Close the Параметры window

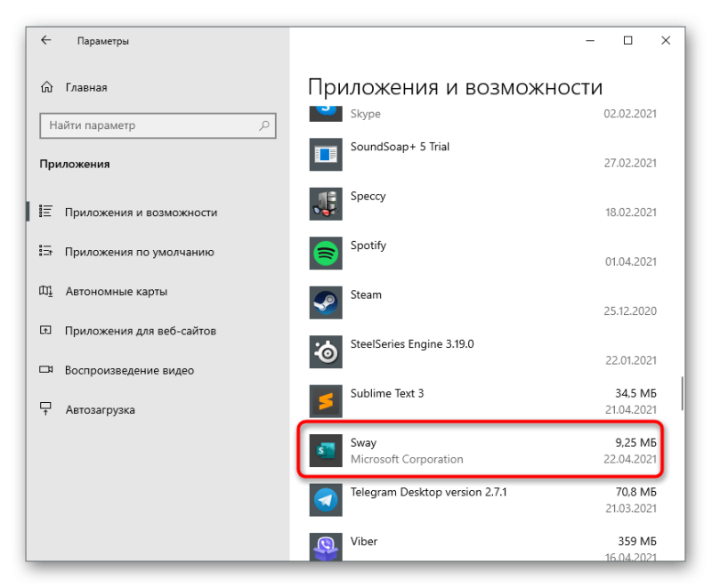666,40
